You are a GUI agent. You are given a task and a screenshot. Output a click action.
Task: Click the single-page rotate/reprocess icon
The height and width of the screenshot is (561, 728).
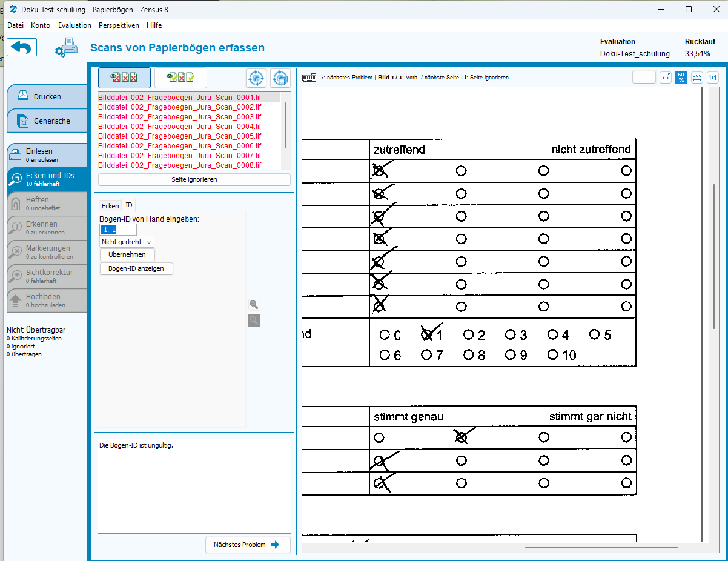point(256,78)
